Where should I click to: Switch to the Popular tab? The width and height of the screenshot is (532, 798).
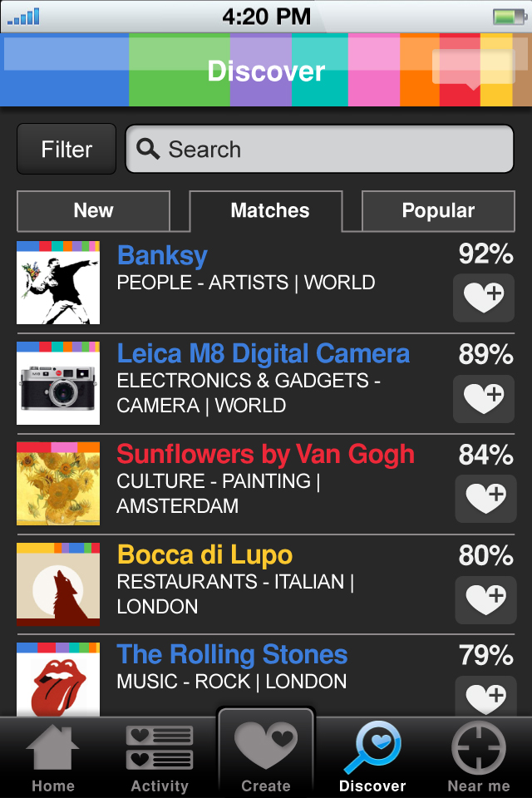pos(438,211)
